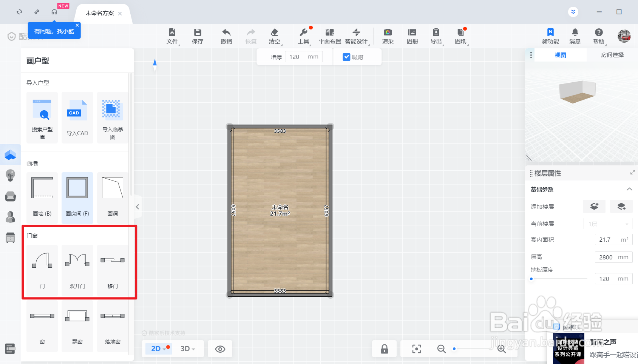Select the 画墙 (B) wall tool
Screen dimensions: 638x364
pyautogui.click(x=42, y=198)
